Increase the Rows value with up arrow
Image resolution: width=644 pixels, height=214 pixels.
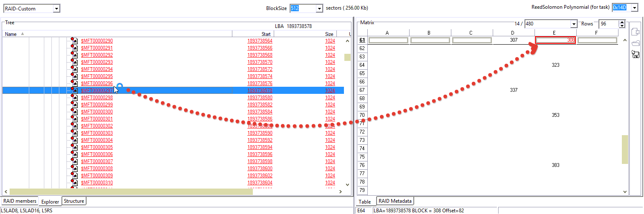pyautogui.click(x=622, y=22)
